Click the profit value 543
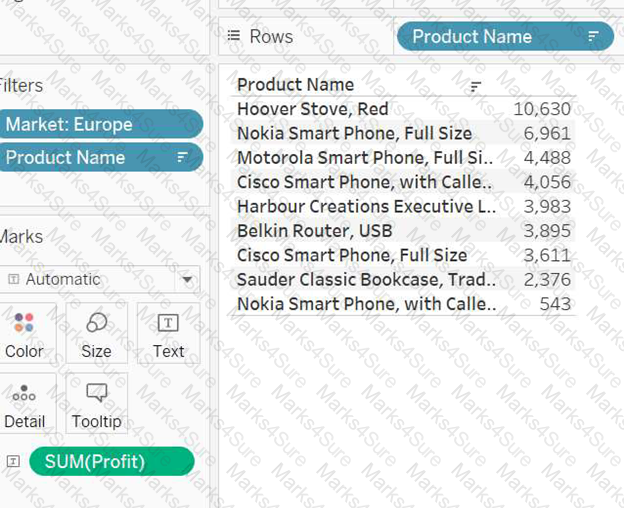The image size is (624, 508). (555, 304)
